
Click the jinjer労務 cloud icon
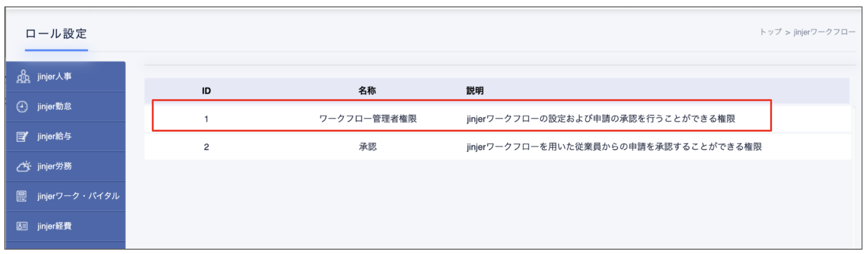pyautogui.click(x=23, y=167)
